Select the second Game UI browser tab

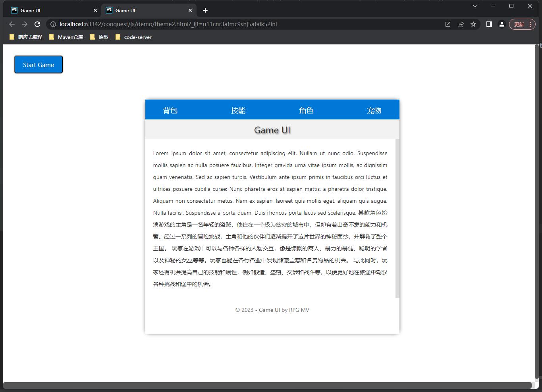pyautogui.click(x=149, y=10)
